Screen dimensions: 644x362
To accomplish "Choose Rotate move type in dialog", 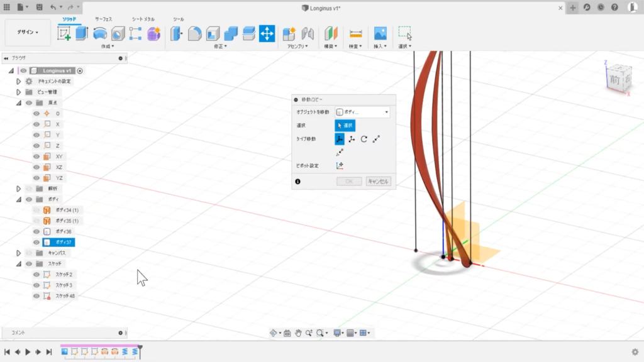I will point(364,139).
